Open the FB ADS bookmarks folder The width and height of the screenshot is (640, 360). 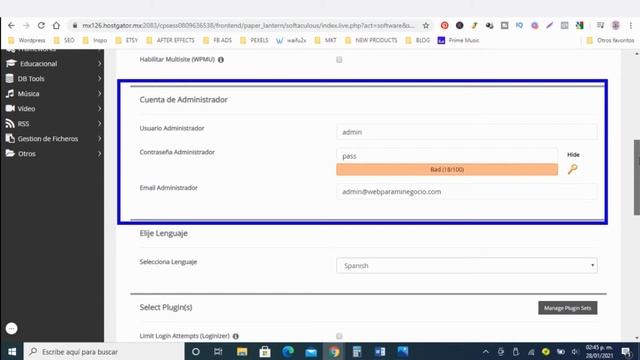pos(218,40)
